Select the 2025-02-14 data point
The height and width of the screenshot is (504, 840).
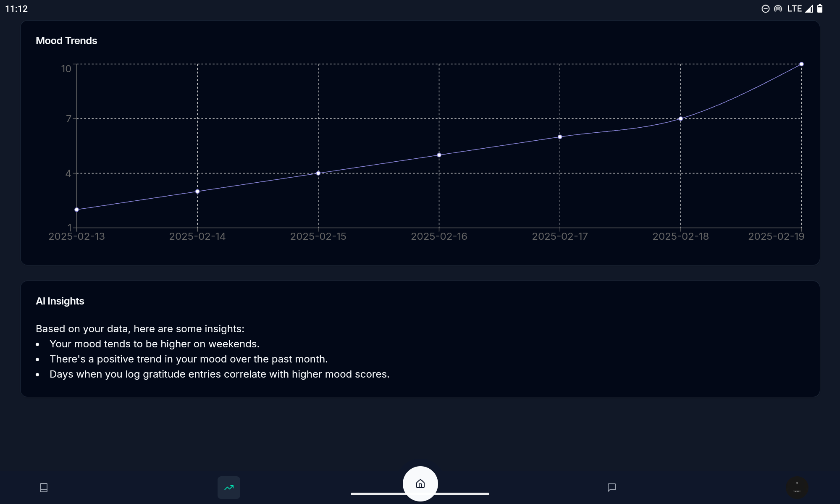(x=197, y=192)
